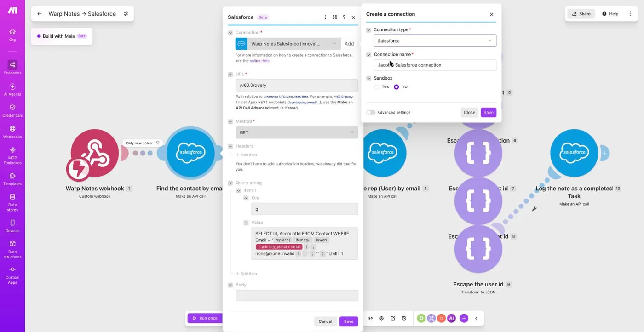The height and width of the screenshot is (332, 644).
Task: Open Warp Notes Salesforce connection dropdown
Action: 288,44
